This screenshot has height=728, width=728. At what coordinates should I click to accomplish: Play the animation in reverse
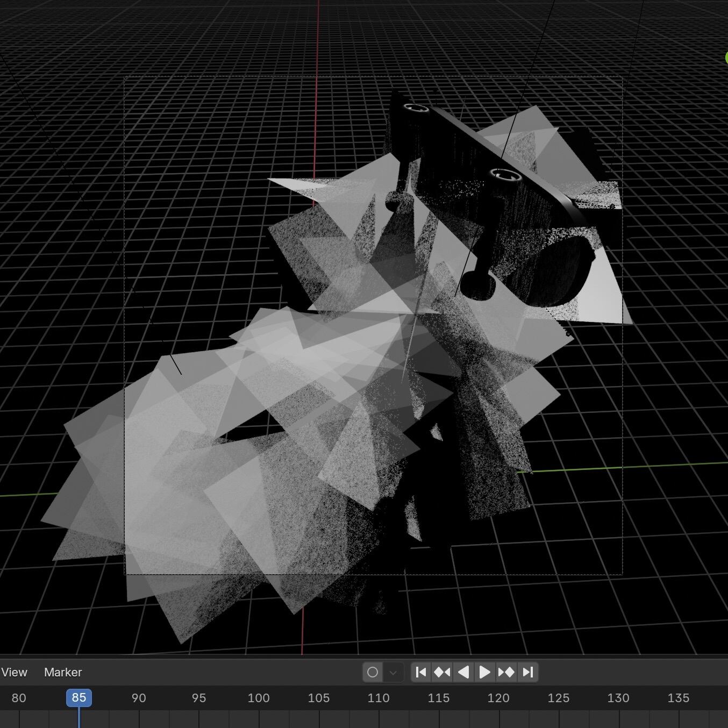[x=463, y=672]
